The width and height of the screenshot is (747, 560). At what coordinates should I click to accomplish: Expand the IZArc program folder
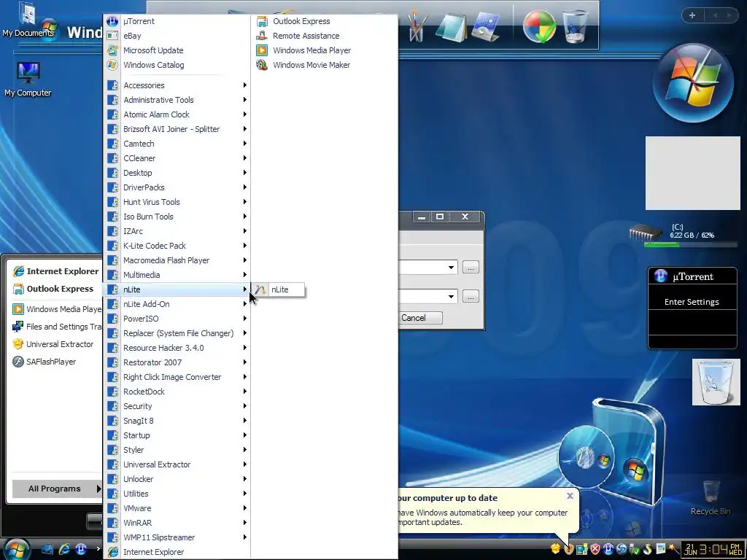[177, 231]
